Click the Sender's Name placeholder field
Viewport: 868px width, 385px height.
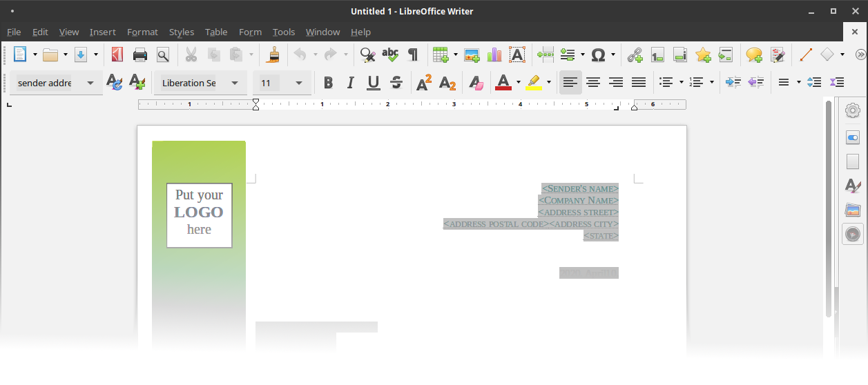pyautogui.click(x=580, y=188)
